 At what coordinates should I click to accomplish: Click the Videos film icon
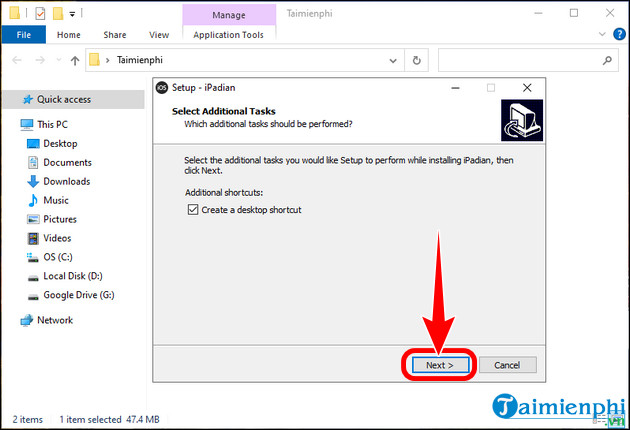(x=33, y=238)
